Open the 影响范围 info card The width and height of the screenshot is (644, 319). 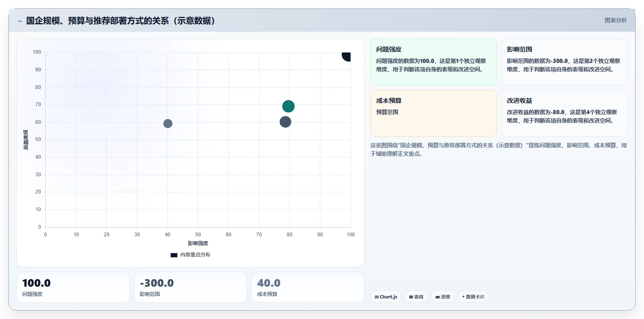[564, 62]
